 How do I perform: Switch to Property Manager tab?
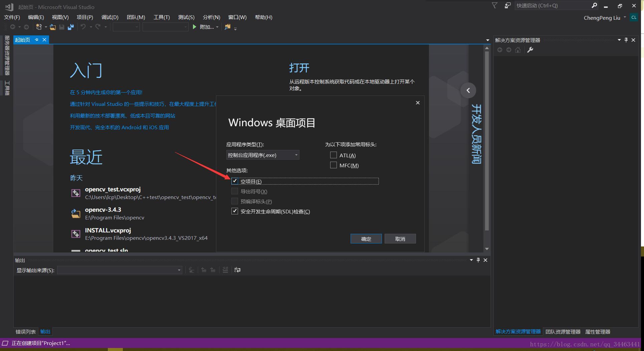click(x=598, y=332)
